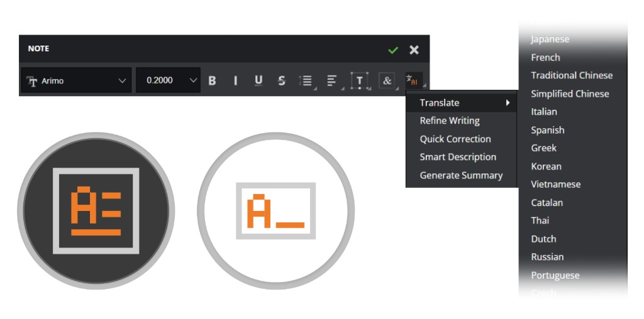This screenshot has width=644, height=319.
Task: Select Quick Correction menu entry
Action: tap(455, 139)
